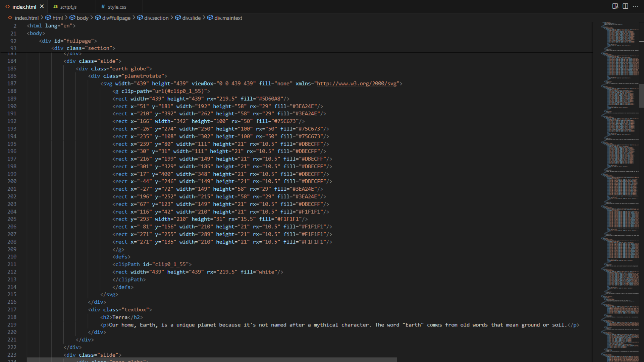The image size is (644, 362).
Task: Click class="textbox" on line 217
Action: tap(126, 310)
